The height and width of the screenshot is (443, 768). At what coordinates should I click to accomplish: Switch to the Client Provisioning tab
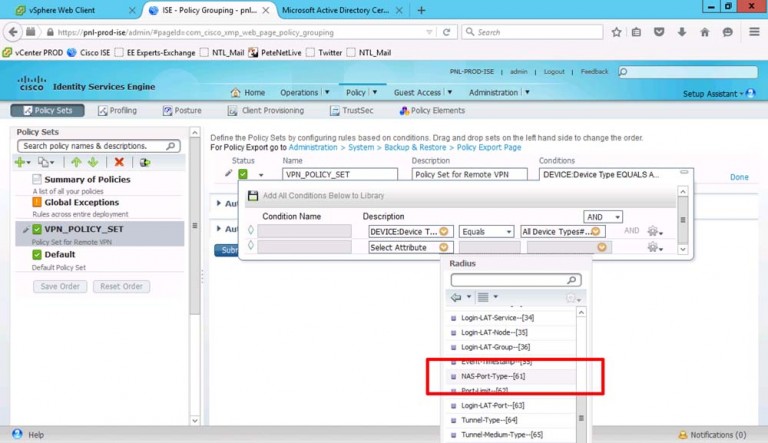(x=266, y=110)
